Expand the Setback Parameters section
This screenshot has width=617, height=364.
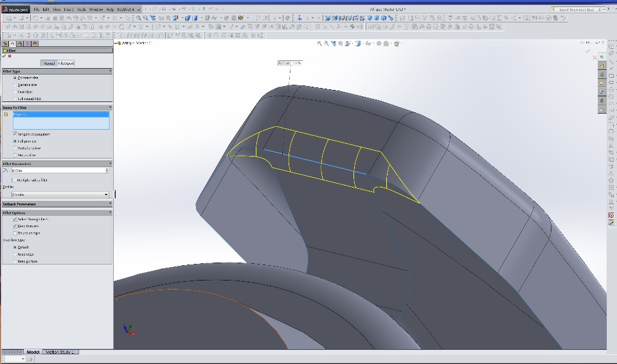coord(110,204)
